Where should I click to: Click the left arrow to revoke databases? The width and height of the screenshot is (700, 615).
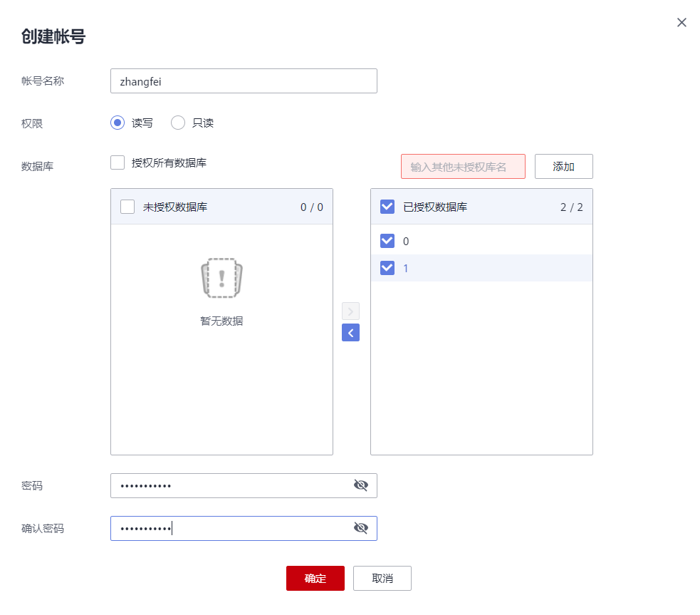point(350,333)
